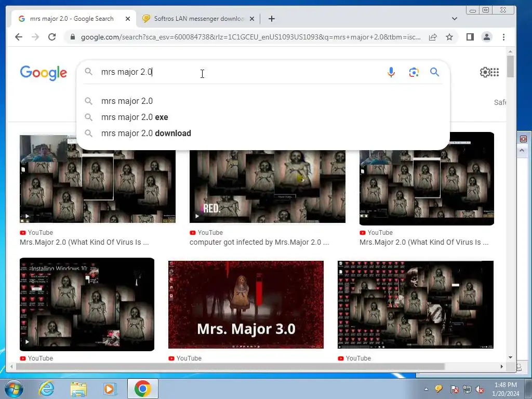Open the taskbar clock showing 1:48 PM

pyautogui.click(x=506, y=389)
